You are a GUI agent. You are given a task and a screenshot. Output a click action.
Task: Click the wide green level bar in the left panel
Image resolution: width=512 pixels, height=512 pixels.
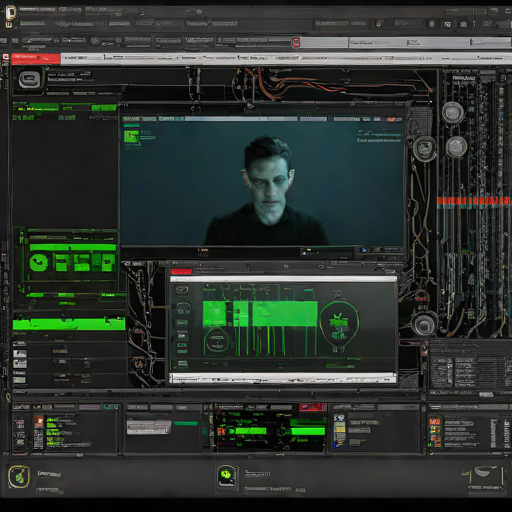pos(69,324)
